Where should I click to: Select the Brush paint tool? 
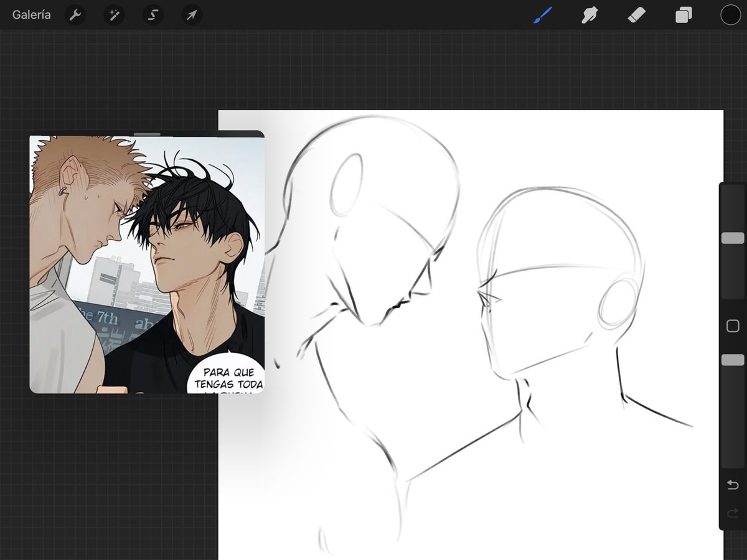tap(543, 15)
